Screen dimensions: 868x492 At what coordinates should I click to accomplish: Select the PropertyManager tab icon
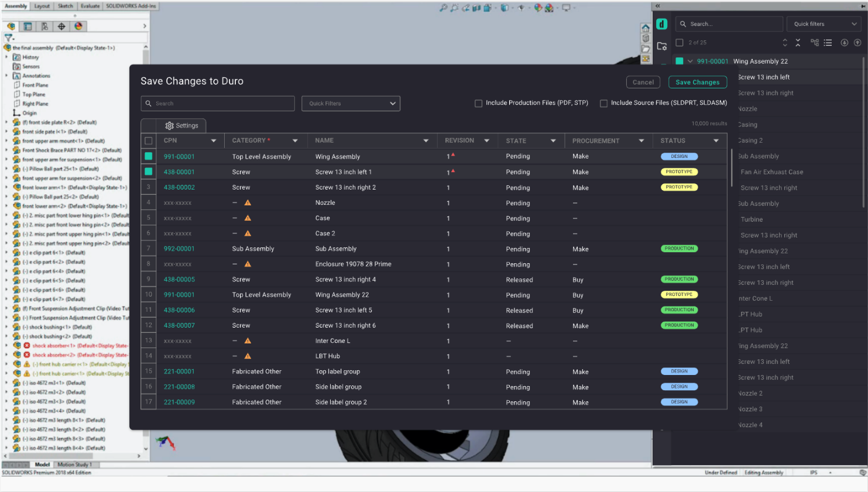click(x=28, y=26)
